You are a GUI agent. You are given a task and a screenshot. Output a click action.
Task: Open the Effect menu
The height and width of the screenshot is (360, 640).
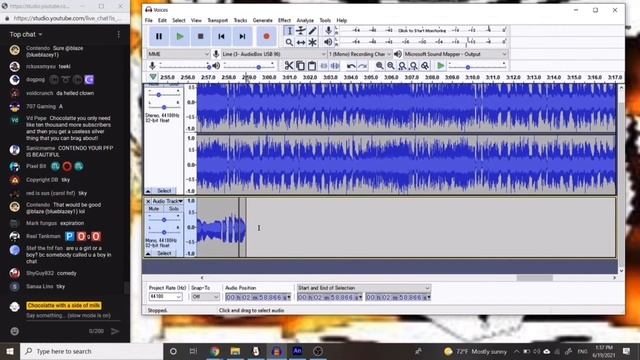tap(284, 20)
